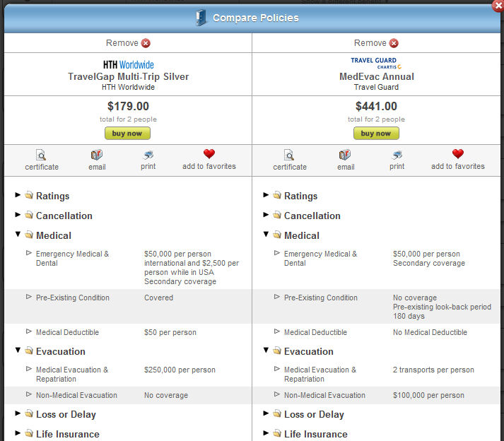Click email icon under HTH Worldwide policy
The width and height of the screenshot is (504, 441).
tap(97, 155)
